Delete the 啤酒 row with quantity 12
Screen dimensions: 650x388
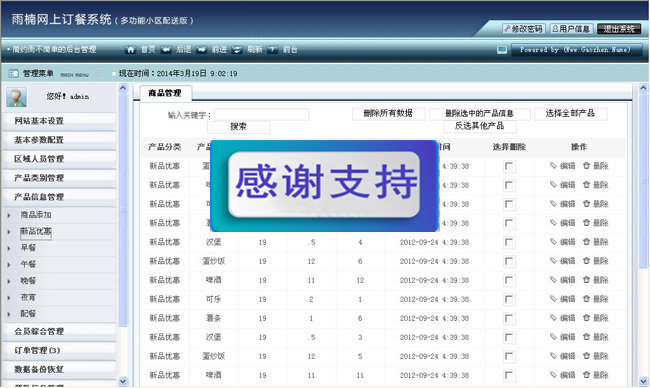pyautogui.click(x=595, y=280)
